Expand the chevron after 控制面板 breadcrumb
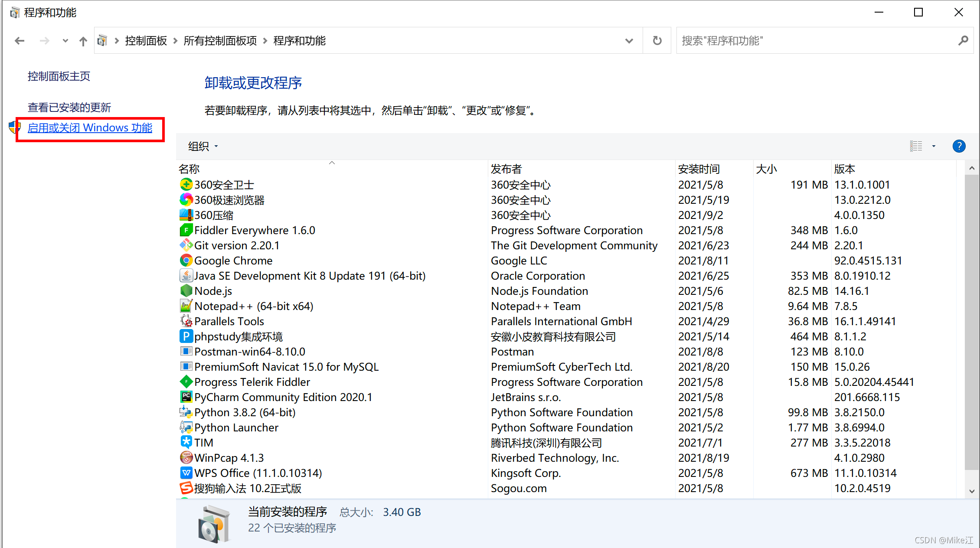 (175, 41)
